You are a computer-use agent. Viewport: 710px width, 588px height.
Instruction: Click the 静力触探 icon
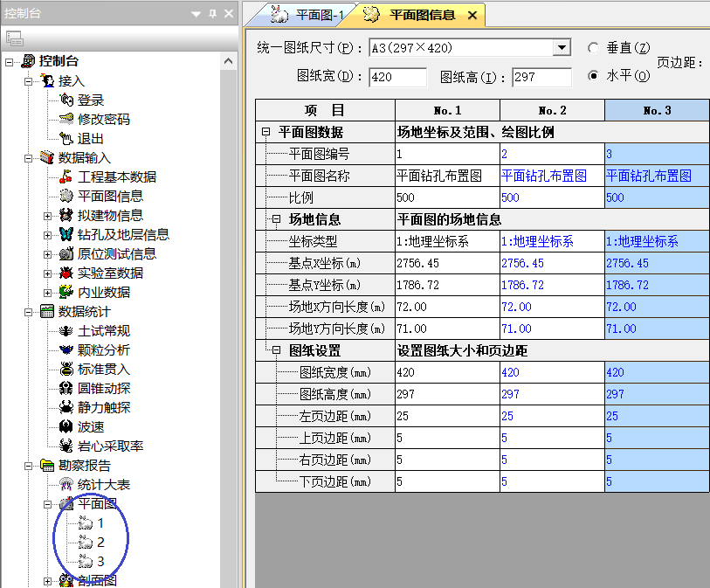(66, 407)
